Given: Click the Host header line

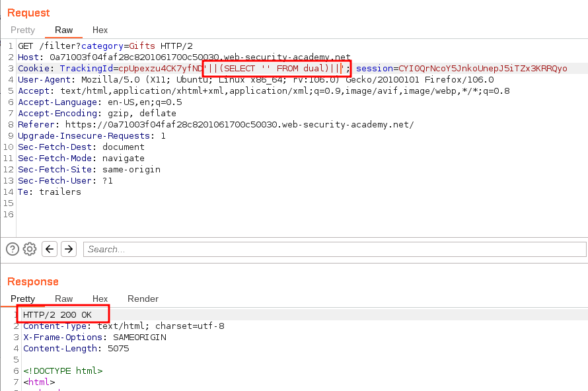Looking at the screenshot, I should pyautogui.click(x=184, y=57).
